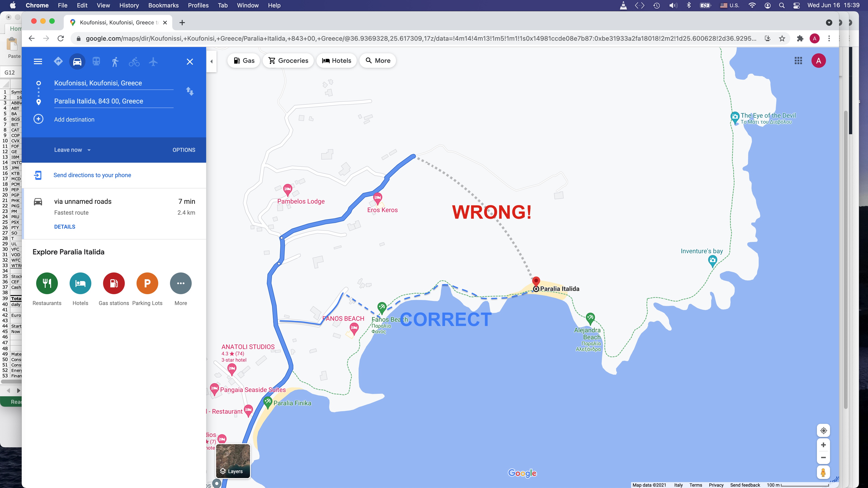Select the transit travel mode
Image resolution: width=868 pixels, height=488 pixels.
[x=96, y=62]
